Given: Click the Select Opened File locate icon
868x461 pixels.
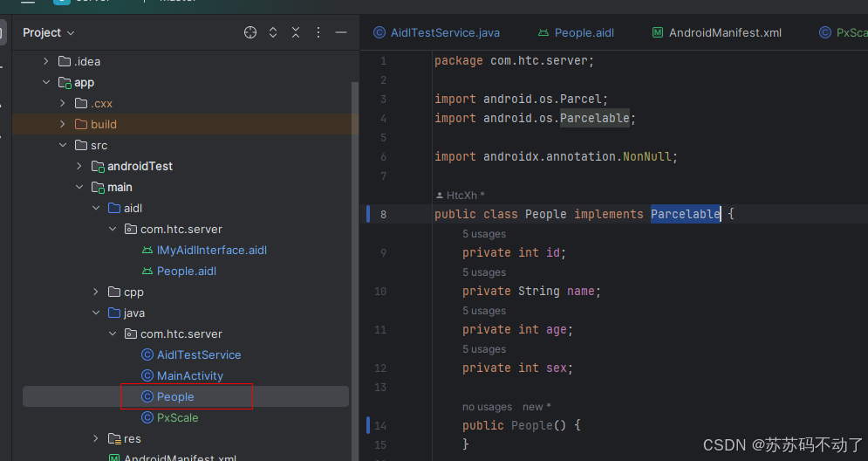Looking at the screenshot, I should [x=250, y=32].
